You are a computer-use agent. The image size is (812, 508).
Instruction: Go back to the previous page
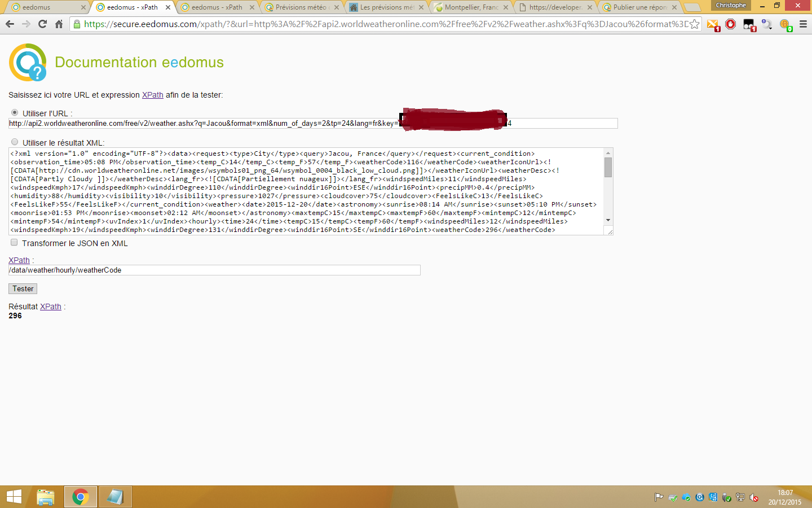10,24
